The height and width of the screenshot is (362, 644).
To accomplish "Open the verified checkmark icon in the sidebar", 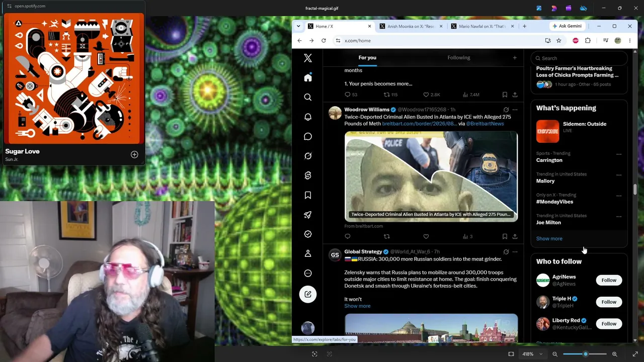I will tap(308, 234).
